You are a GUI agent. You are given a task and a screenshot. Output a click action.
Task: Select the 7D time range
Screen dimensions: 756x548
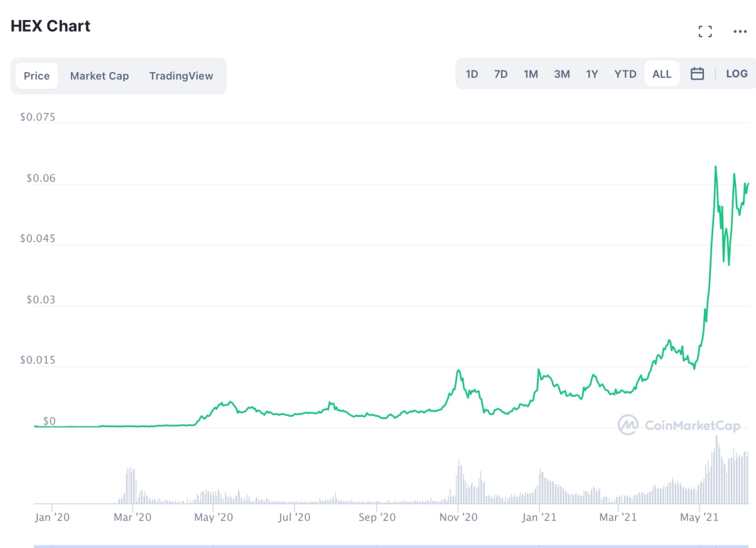pyautogui.click(x=501, y=74)
